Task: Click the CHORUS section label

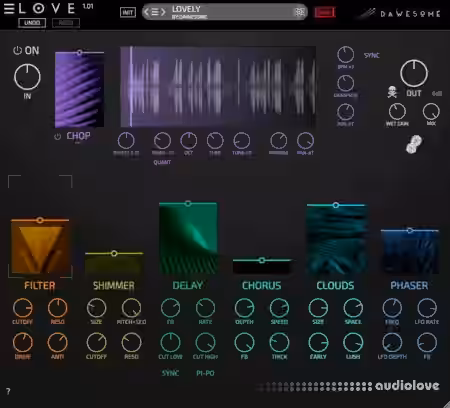Action: pyautogui.click(x=262, y=286)
